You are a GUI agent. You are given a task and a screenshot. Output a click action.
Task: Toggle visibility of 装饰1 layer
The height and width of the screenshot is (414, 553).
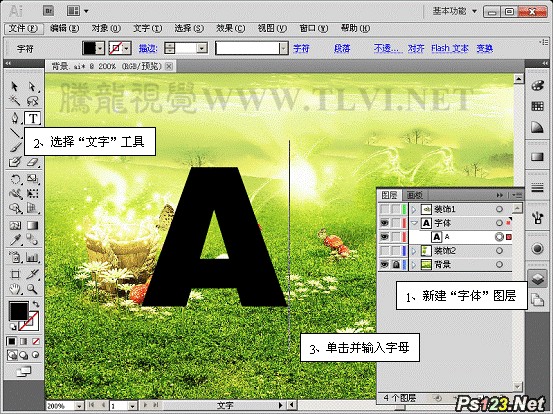click(384, 209)
